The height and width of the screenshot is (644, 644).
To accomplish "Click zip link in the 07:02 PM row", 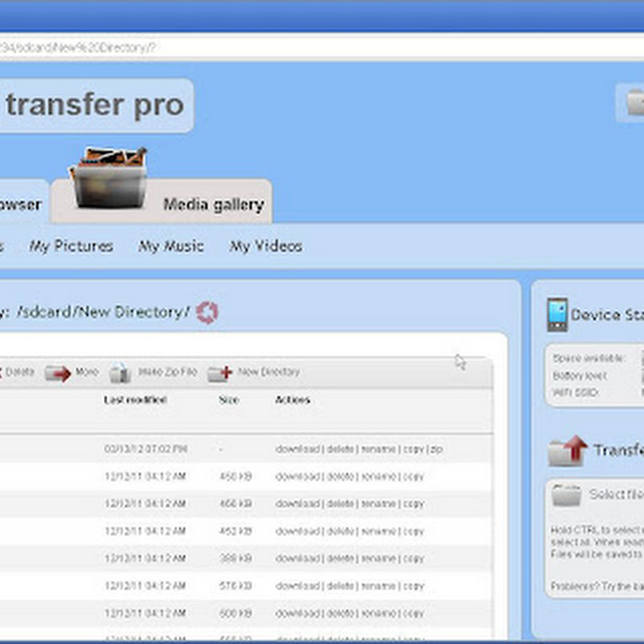I will click(436, 449).
